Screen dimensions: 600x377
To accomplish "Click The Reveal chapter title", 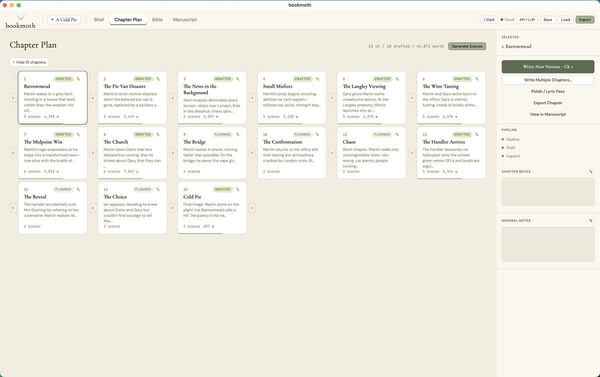I will click(35, 197).
